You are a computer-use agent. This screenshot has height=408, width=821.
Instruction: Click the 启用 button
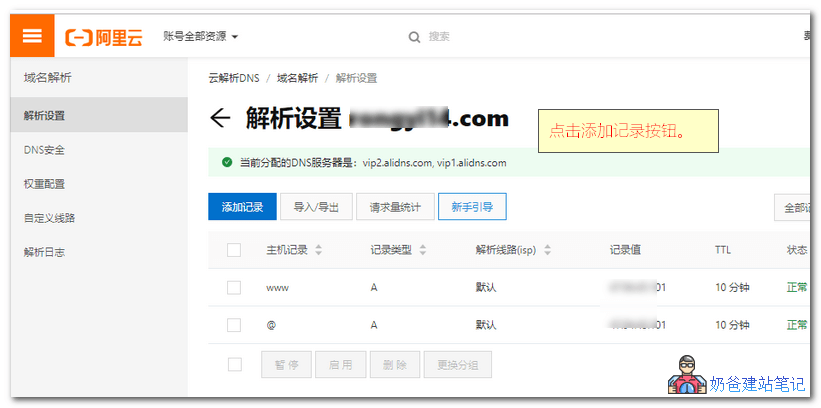[341, 365]
